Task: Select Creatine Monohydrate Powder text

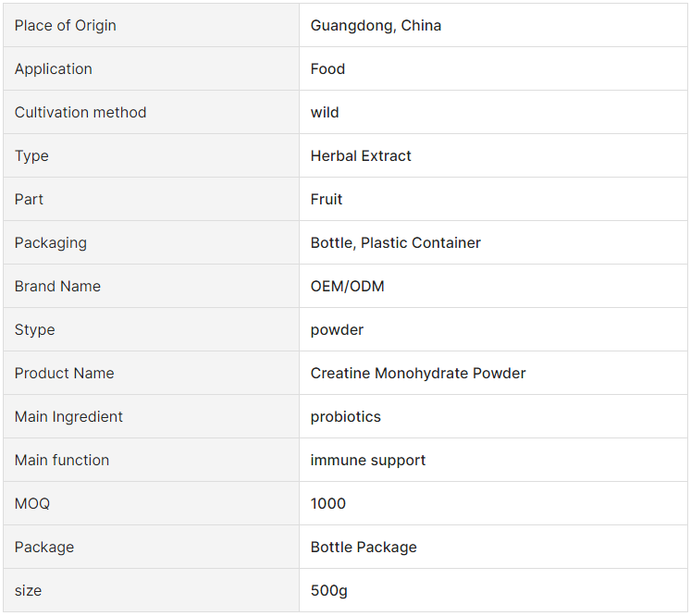Action: point(418,374)
